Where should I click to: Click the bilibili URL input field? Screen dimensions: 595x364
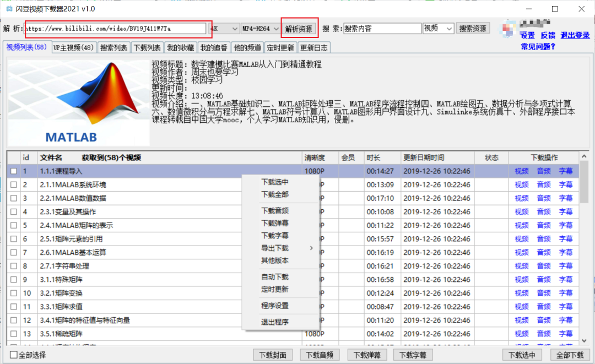116,29
